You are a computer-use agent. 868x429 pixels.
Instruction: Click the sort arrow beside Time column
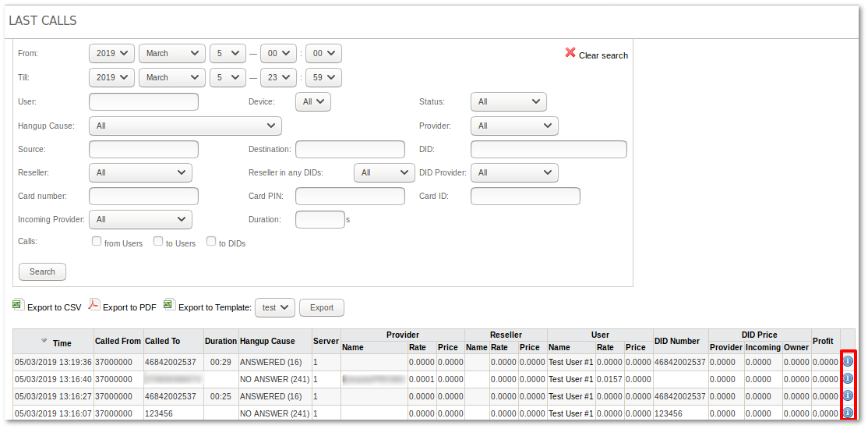tap(44, 341)
